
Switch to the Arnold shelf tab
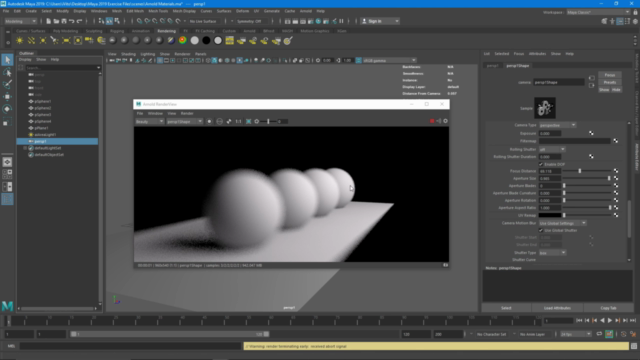[249, 31]
